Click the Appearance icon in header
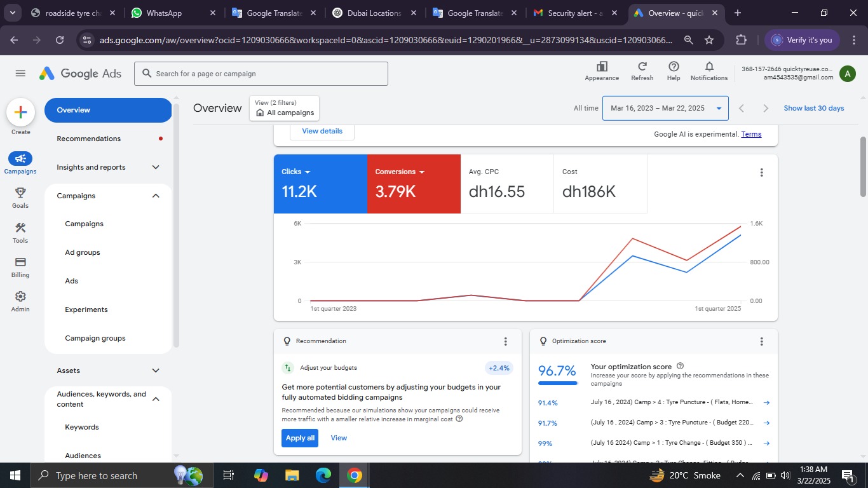The height and width of the screenshot is (488, 868). [602, 67]
